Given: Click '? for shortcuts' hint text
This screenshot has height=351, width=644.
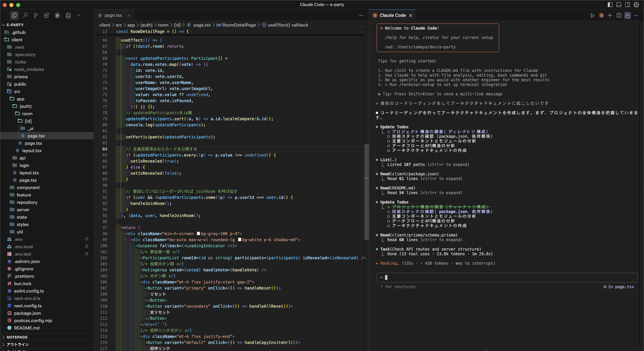Looking at the screenshot, I should 398,287.
